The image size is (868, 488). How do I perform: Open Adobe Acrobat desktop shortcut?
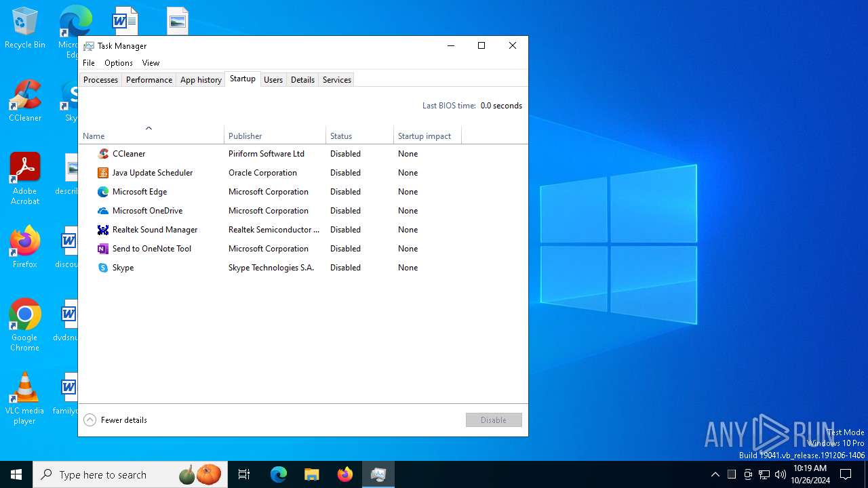coord(25,179)
